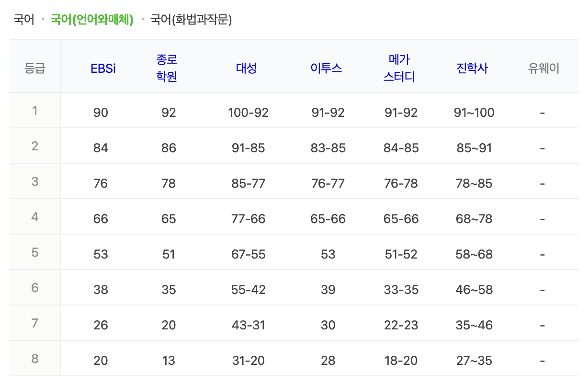Open the EBSi column header link
The image size is (588, 384).
(103, 68)
